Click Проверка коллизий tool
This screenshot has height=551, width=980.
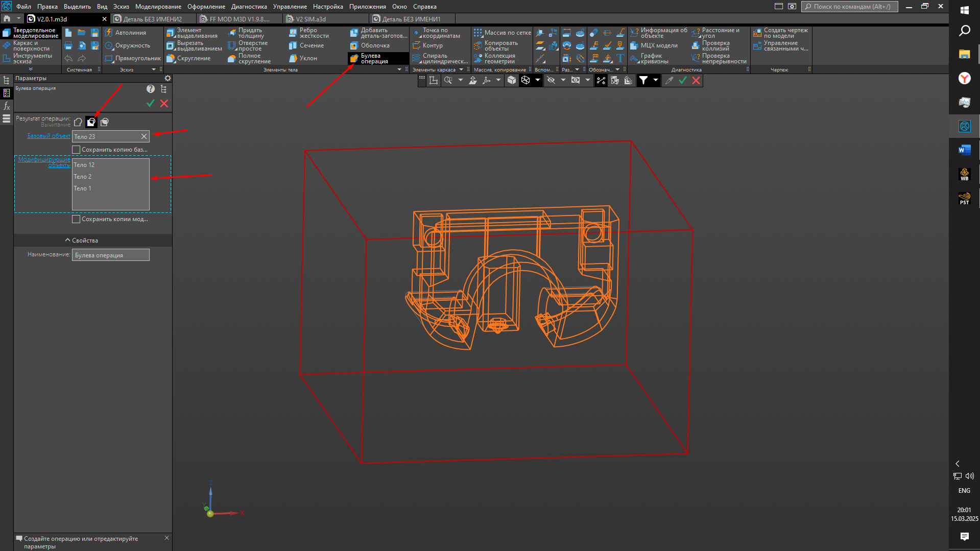711,46
